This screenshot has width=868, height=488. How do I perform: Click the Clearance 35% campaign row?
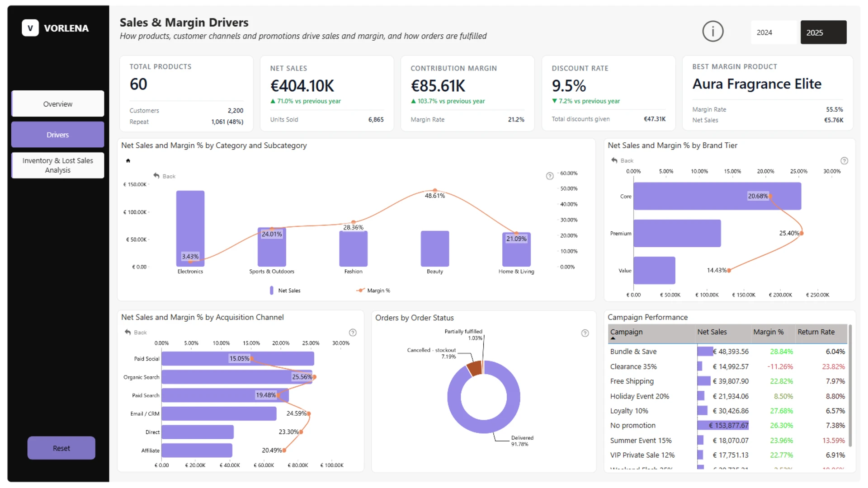(727, 366)
